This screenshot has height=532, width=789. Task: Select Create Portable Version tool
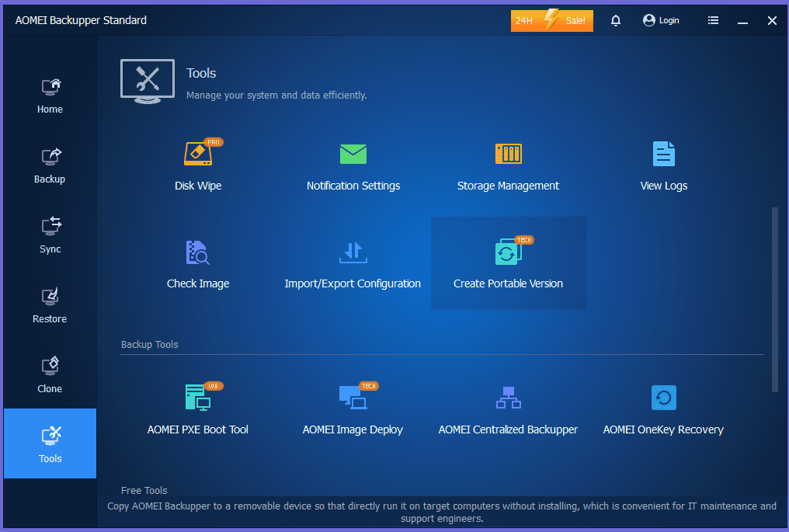[508, 263]
